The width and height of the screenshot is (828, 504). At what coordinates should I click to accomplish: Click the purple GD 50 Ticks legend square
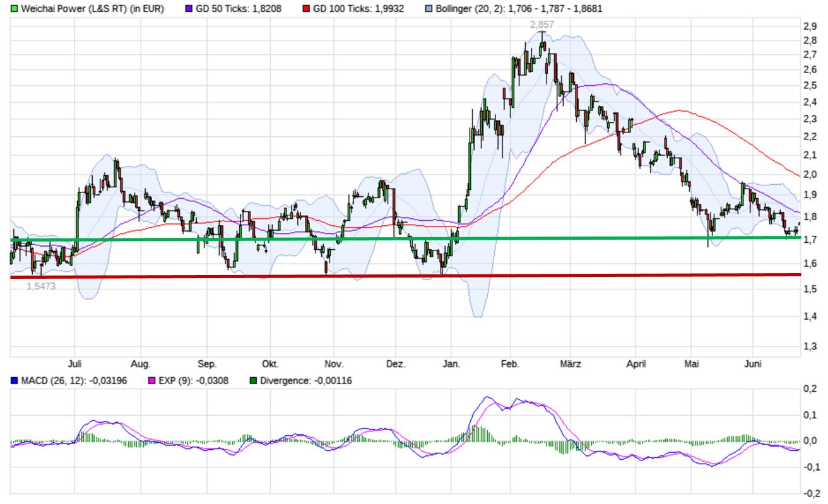pyautogui.click(x=189, y=9)
